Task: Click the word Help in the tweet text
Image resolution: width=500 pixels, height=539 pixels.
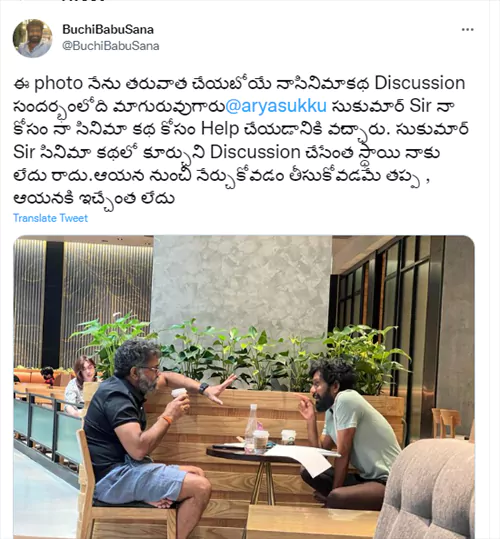Action: [x=220, y=129]
